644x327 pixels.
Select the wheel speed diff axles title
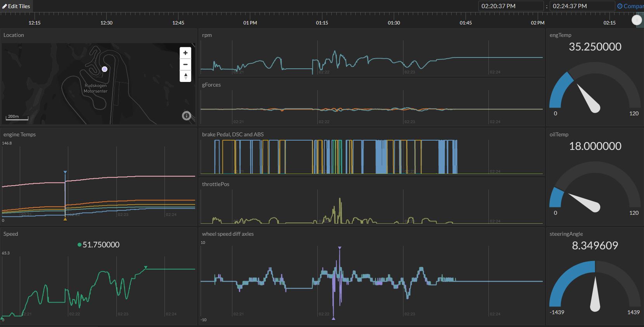click(228, 234)
